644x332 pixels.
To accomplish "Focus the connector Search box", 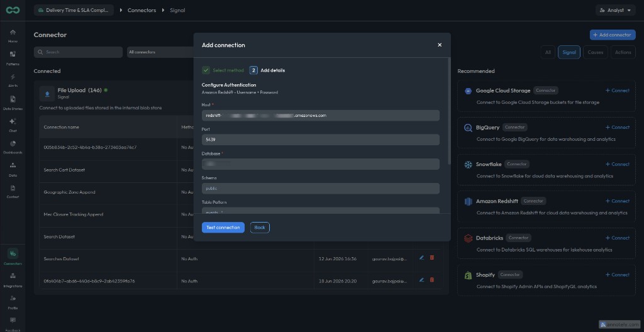I will [78, 52].
